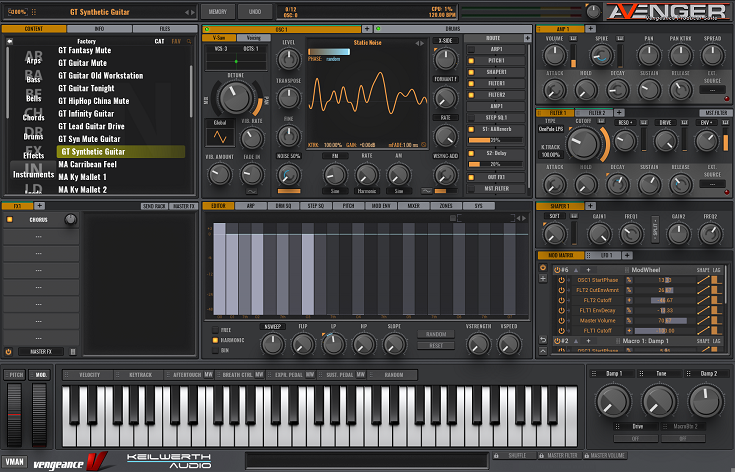Adjust the S2: Delay send amount bar
The image size is (735, 472).
pyautogui.click(x=496, y=165)
